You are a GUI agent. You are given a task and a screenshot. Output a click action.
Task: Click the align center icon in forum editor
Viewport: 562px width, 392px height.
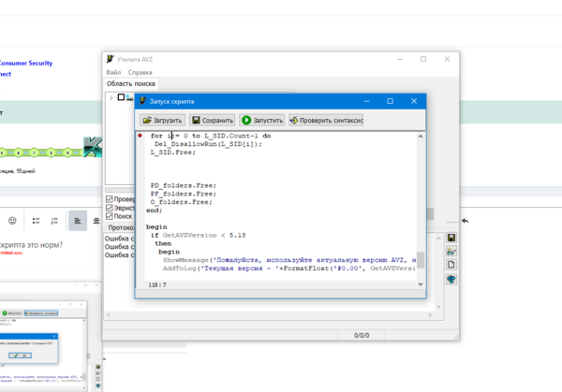pyautogui.click(x=96, y=221)
